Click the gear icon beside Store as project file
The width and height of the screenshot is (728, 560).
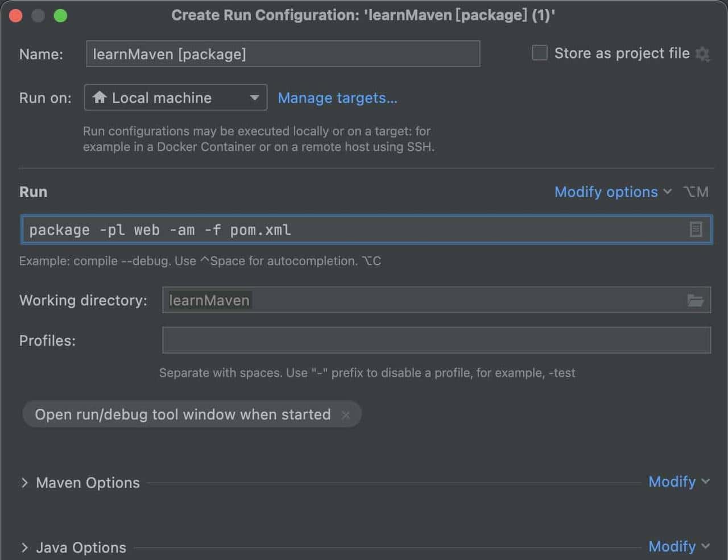(702, 54)
